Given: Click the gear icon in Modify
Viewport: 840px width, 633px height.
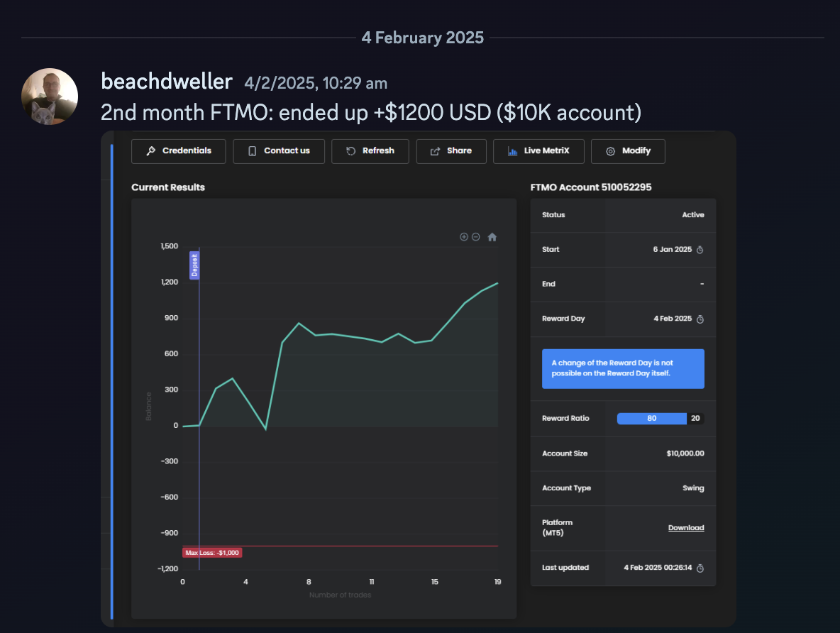Looking at the screenshot, I should [x=610, y=151].
